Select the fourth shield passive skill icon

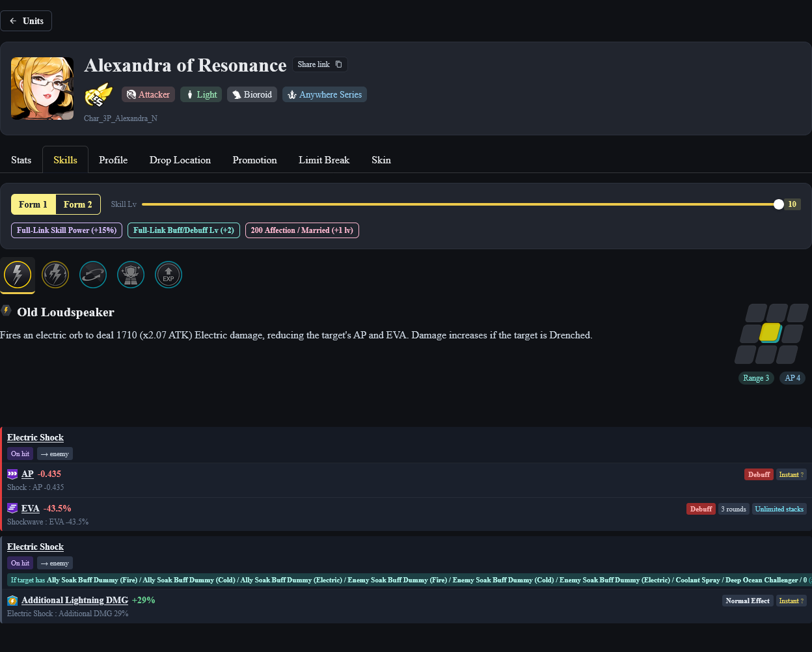131,275
